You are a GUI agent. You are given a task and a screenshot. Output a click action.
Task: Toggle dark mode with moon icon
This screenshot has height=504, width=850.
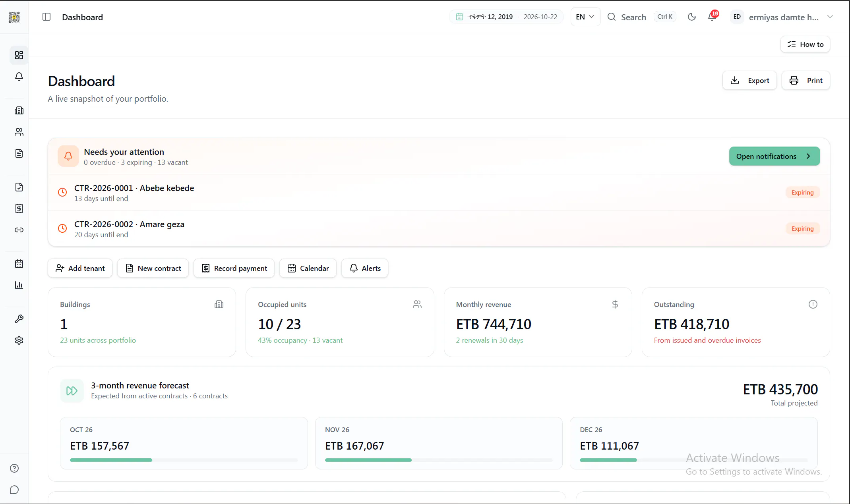[692, 17]
